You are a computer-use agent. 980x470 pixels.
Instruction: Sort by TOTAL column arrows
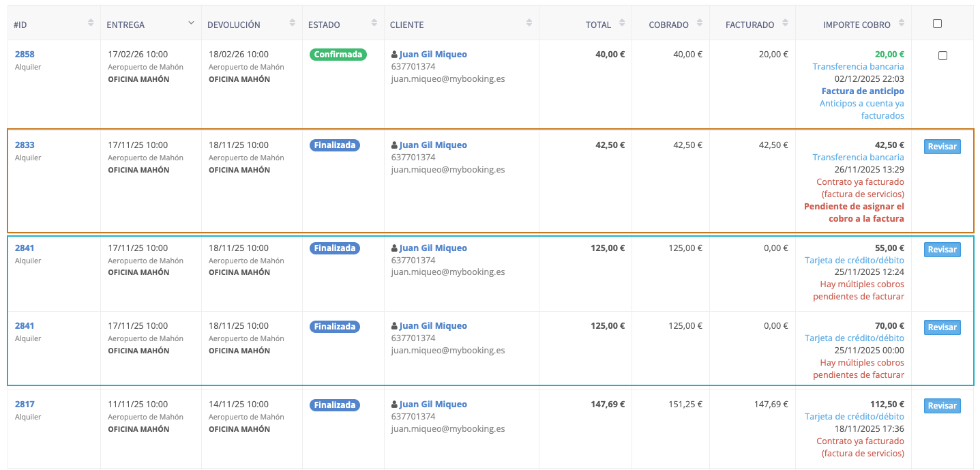pos(621,23)
